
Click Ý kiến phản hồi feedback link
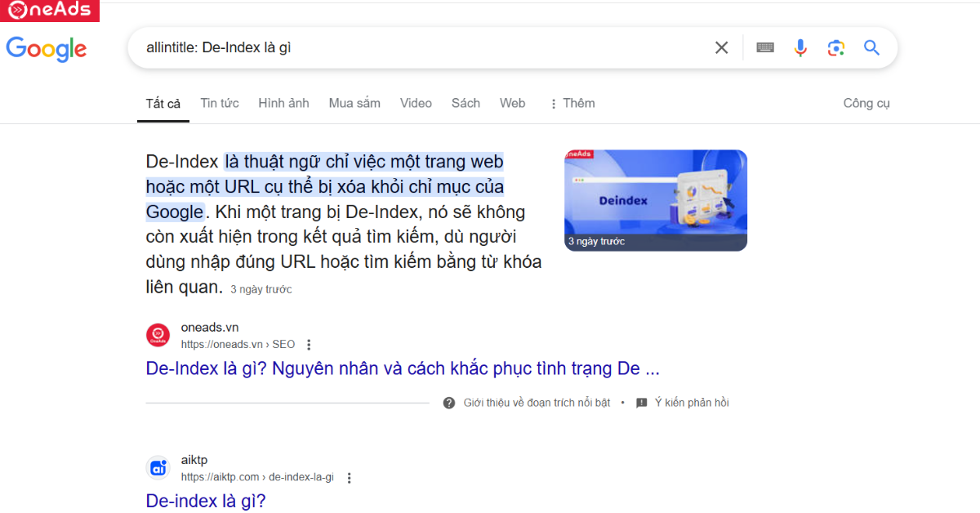point(691,403)
